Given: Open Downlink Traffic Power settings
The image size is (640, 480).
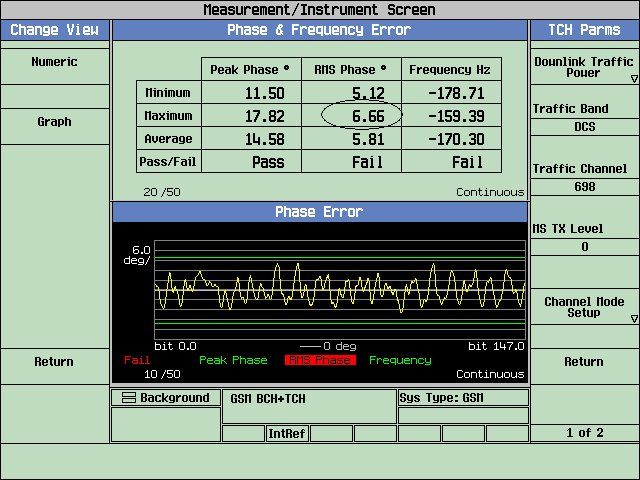Looking at the screenshot, I should click(584, 67).
